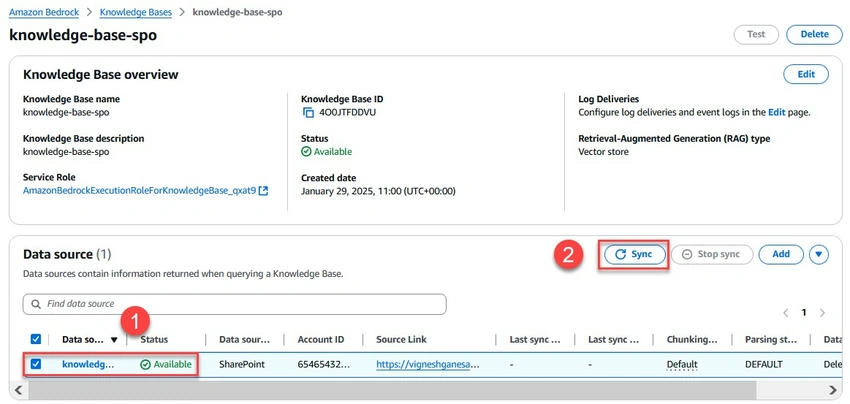The image size is (850, 404).
Task: Click the DEFAULT parsing strategy cell
Action: coord(764,364)
